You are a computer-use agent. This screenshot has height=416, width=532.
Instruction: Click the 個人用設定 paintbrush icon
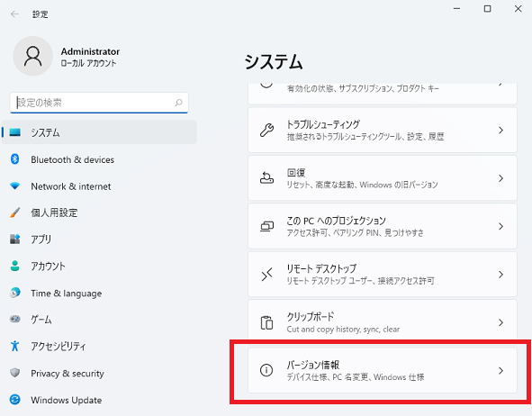[15, 213]
